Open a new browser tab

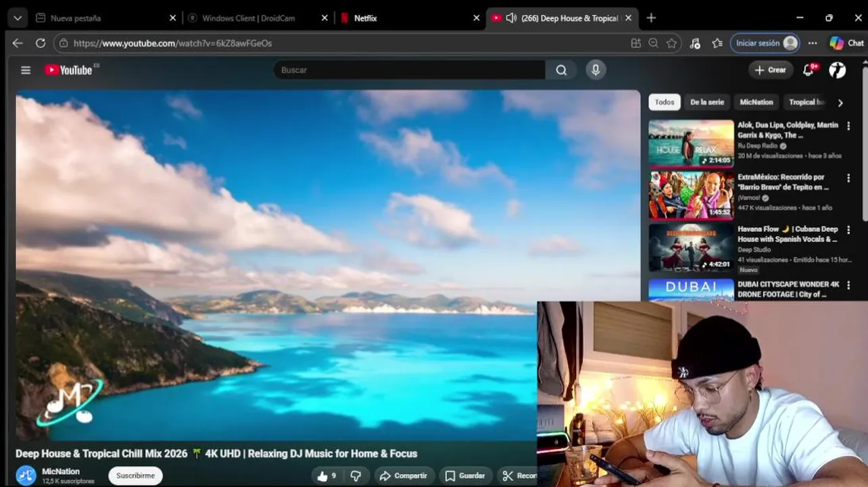651,18
